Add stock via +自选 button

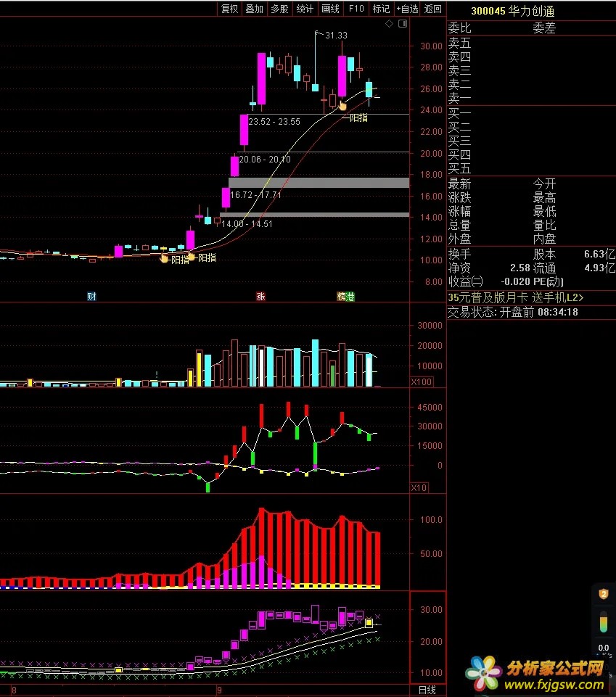pyautogui.click(x=408, y=9)
